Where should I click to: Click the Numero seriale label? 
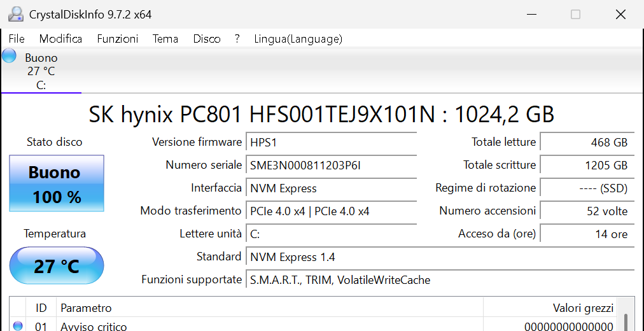(x=204, y=165)
